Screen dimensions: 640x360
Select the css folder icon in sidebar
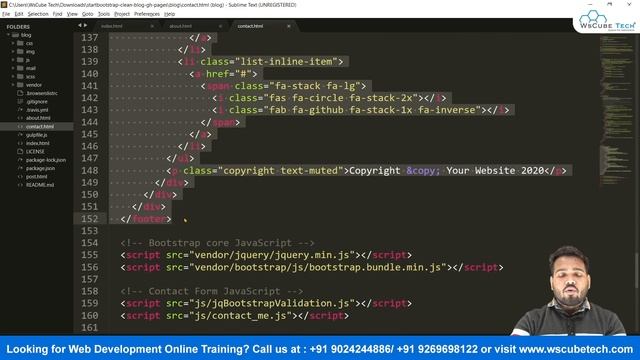pos(20,43)
